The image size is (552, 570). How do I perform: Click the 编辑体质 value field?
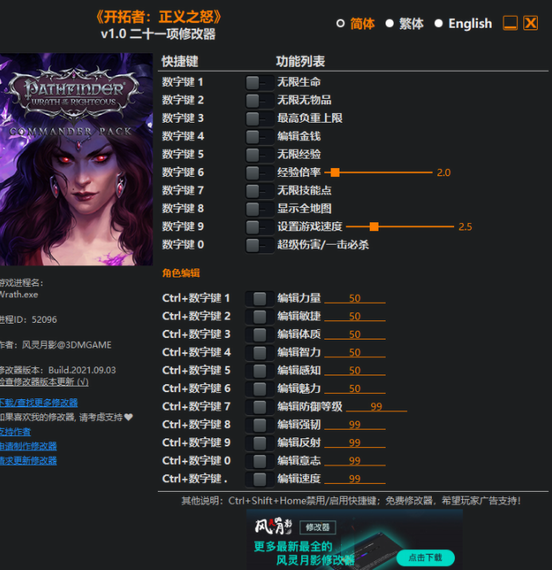pos(355,334)
